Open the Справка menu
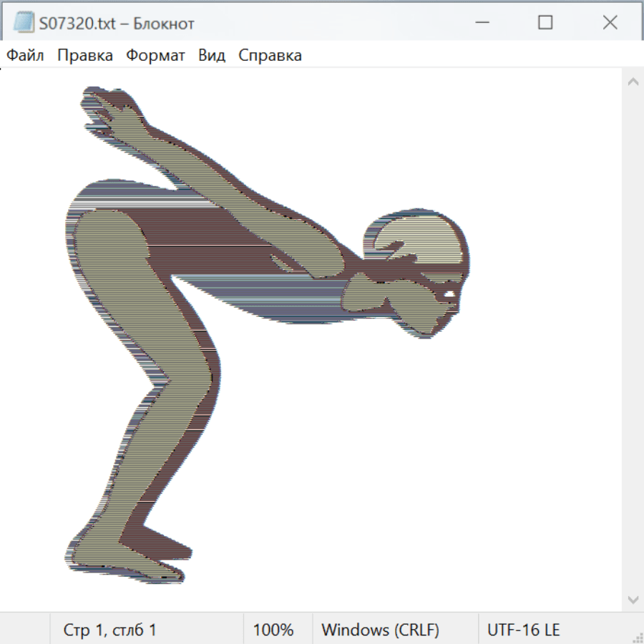Image resolution: width=644 pixels, height=644 pixels. [x=270, y=56]
